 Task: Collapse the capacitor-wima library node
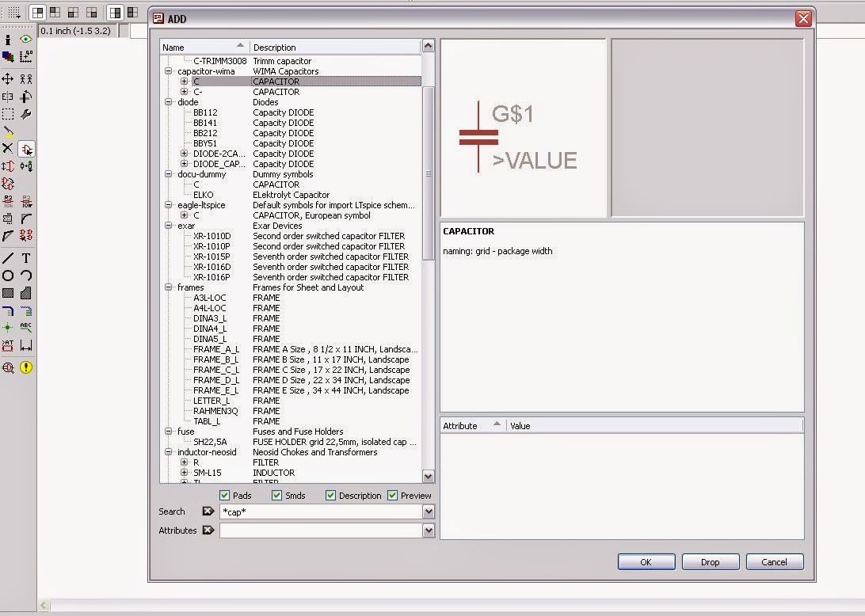pyautogui.click(x=168, y=71)
